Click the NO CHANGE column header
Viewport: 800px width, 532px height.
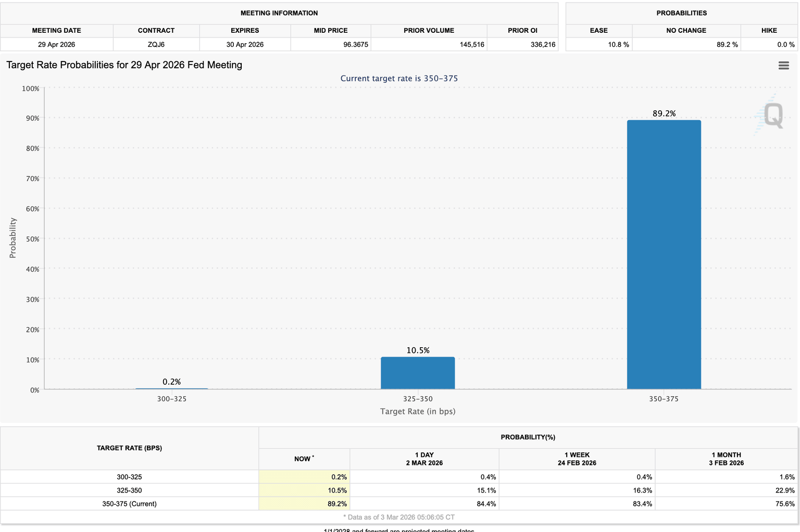click(x=686, y=30)
